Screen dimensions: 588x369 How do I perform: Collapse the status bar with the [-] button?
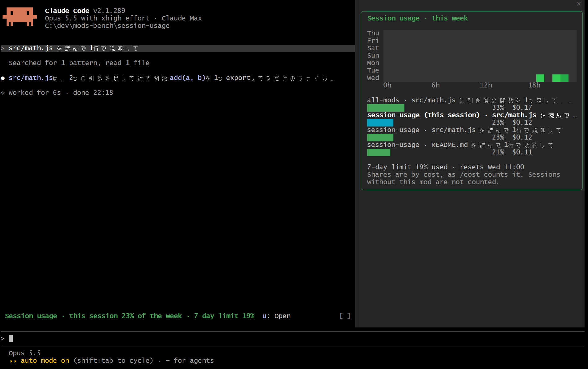tap(345, 316)
